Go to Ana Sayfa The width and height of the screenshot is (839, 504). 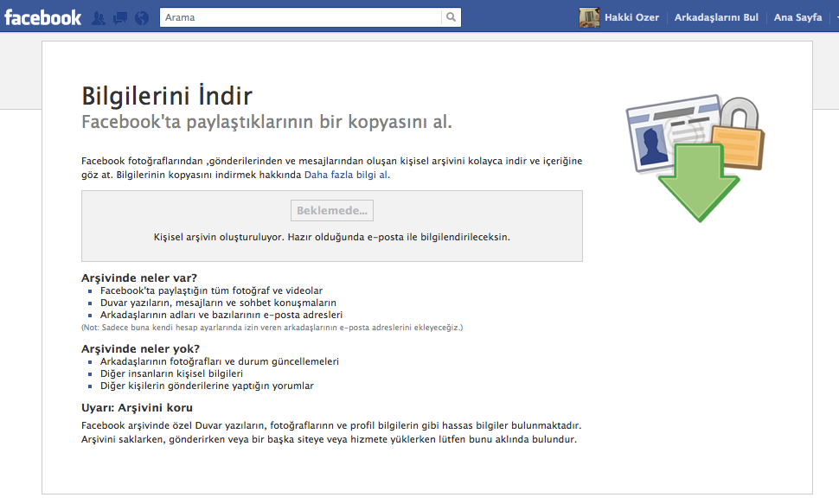[x=797, y=17]
